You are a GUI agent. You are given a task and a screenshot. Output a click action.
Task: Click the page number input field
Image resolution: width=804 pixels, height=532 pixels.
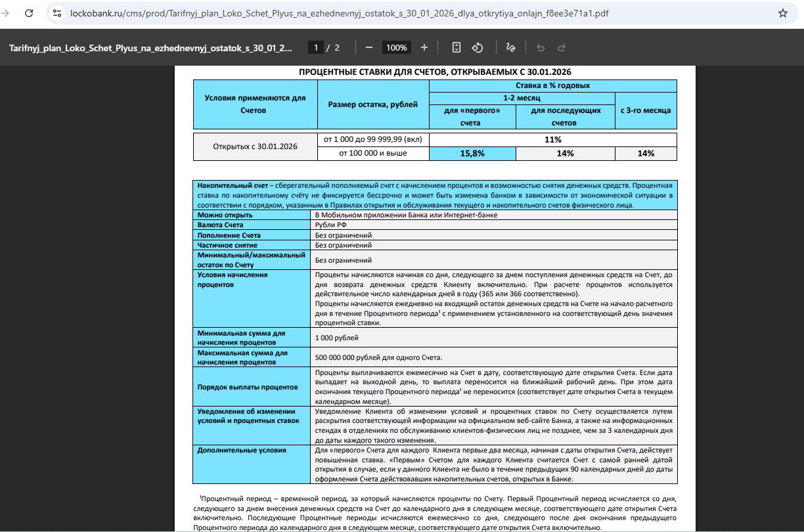click(x=316, y=47)
